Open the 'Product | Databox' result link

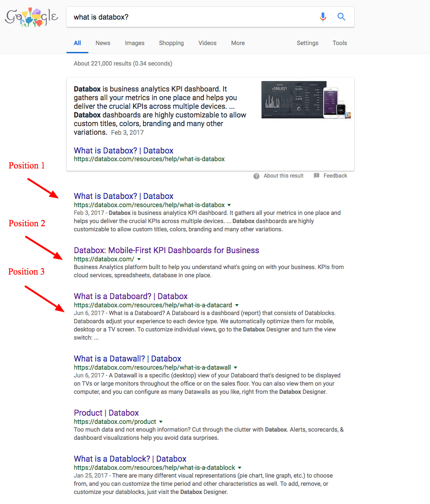point(106,412)
